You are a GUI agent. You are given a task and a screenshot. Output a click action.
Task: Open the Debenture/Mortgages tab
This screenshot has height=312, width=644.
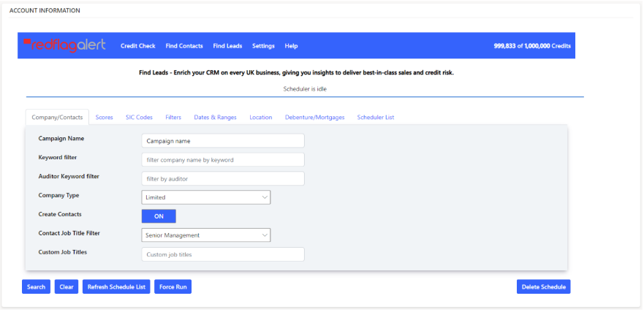coord(315,118)
